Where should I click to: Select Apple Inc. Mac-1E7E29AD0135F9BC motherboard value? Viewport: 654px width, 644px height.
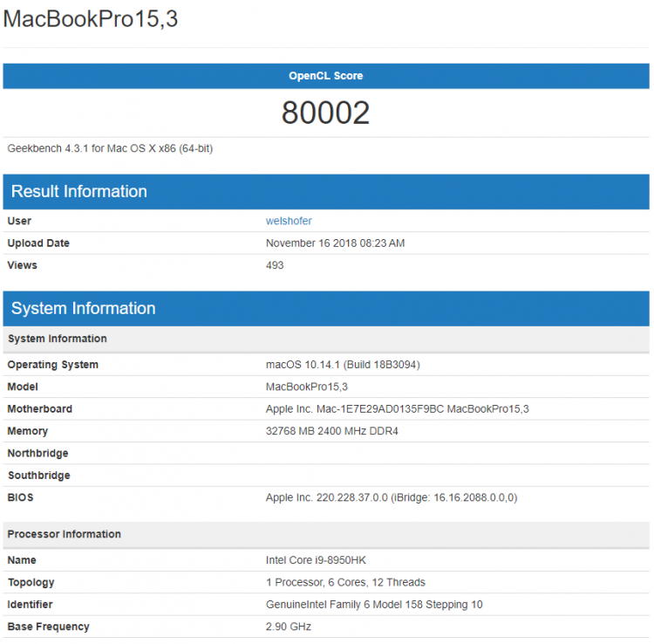coord(397,408)
